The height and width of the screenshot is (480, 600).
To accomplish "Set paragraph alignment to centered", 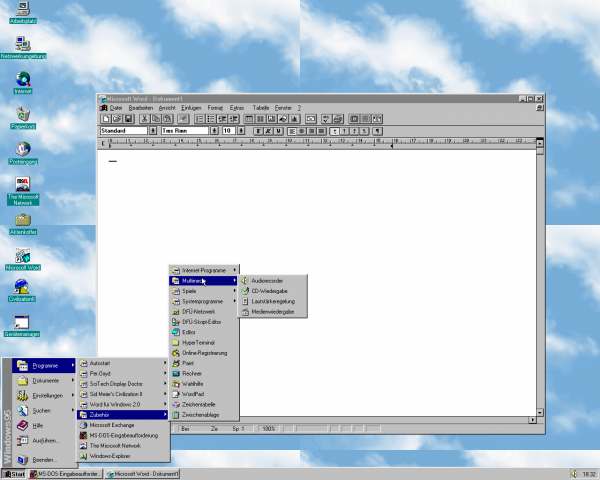I will click(x=302, y=131).
